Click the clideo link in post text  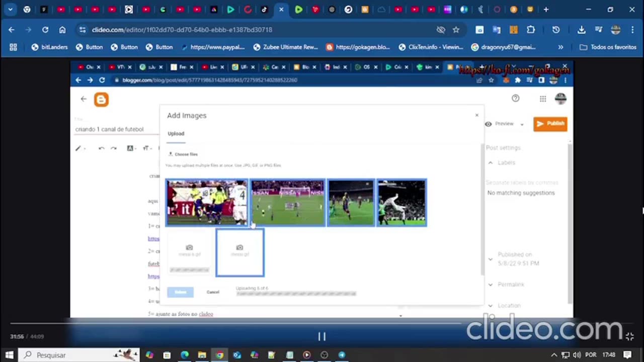[x=206, y=314]
